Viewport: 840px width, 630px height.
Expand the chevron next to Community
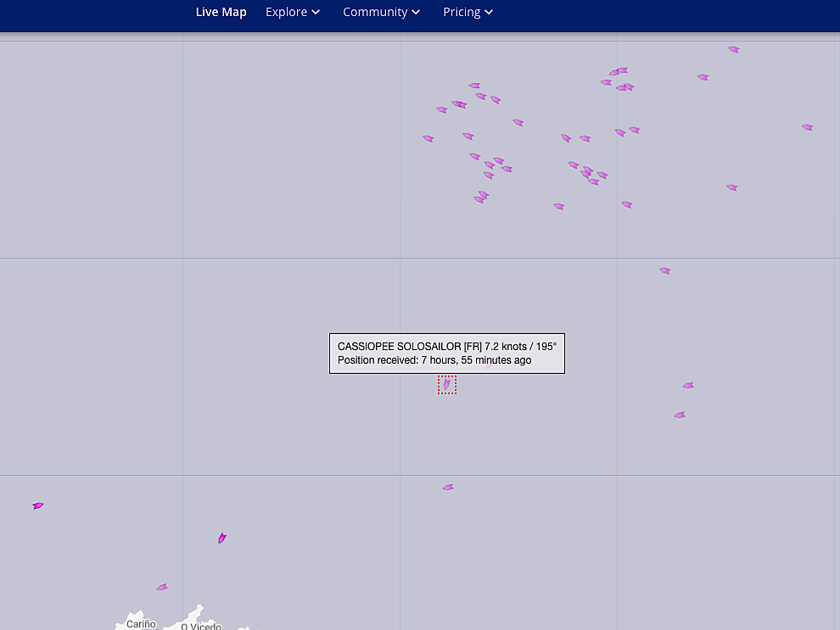(416, 13)
